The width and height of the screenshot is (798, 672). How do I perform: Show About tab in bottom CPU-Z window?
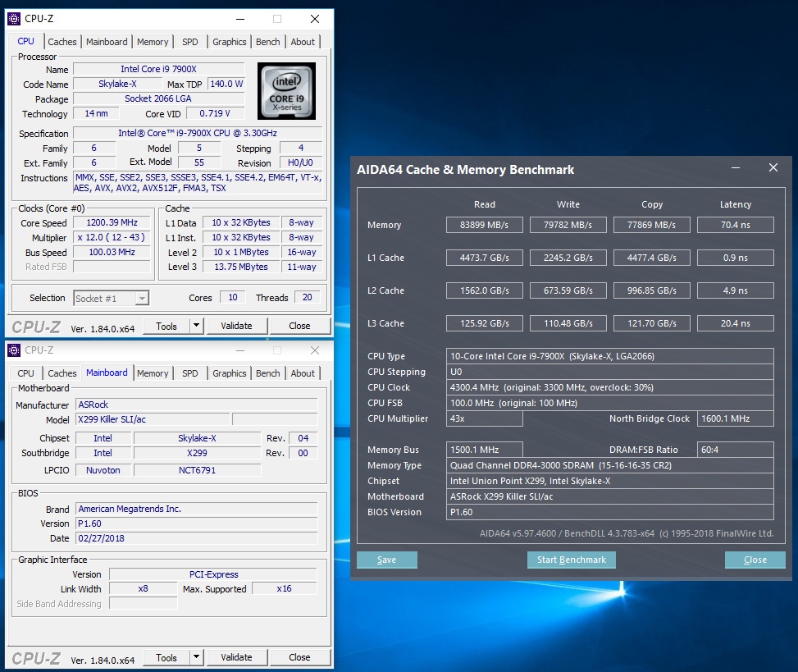pos(303,373)
